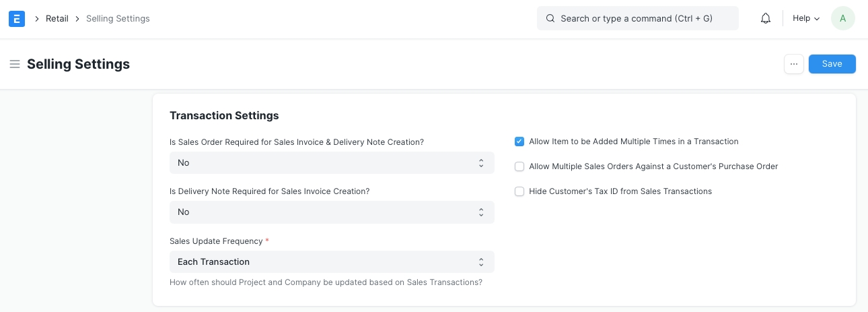Open the Help menu
Screen dimensions: 868x312
(x=805, y=19)
